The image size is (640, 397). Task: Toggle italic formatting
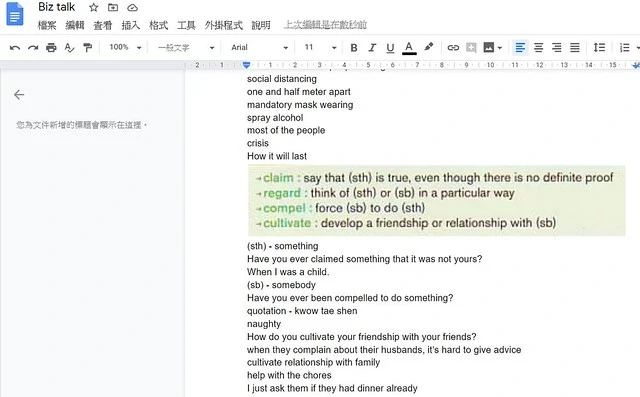372,48
